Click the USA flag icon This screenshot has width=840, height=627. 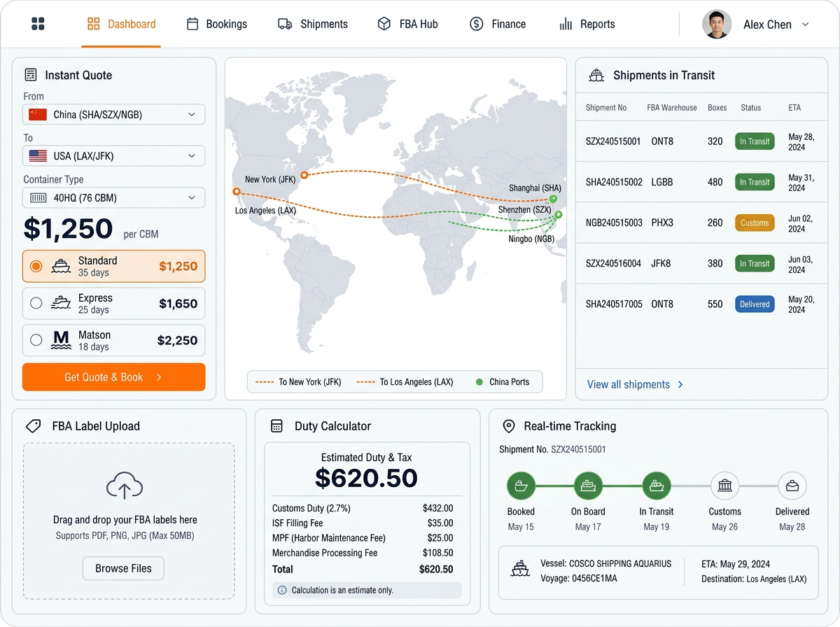tap(38, 156)
